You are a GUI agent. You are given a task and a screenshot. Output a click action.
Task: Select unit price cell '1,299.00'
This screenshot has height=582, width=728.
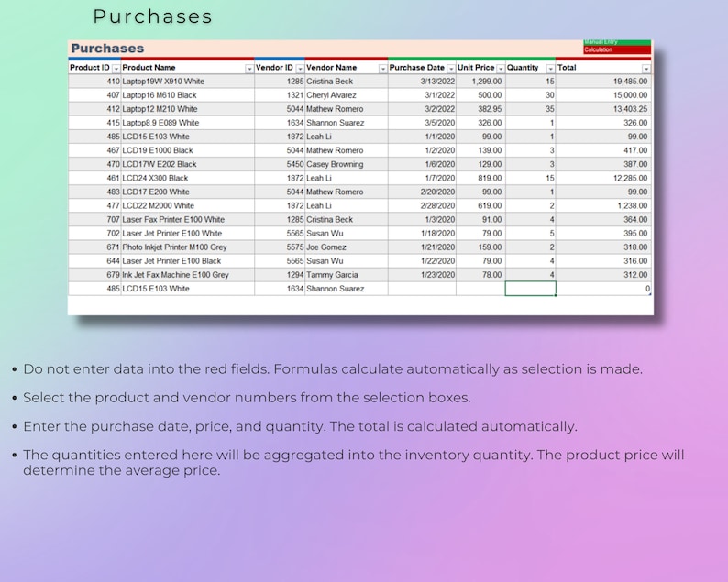point(480,82)
